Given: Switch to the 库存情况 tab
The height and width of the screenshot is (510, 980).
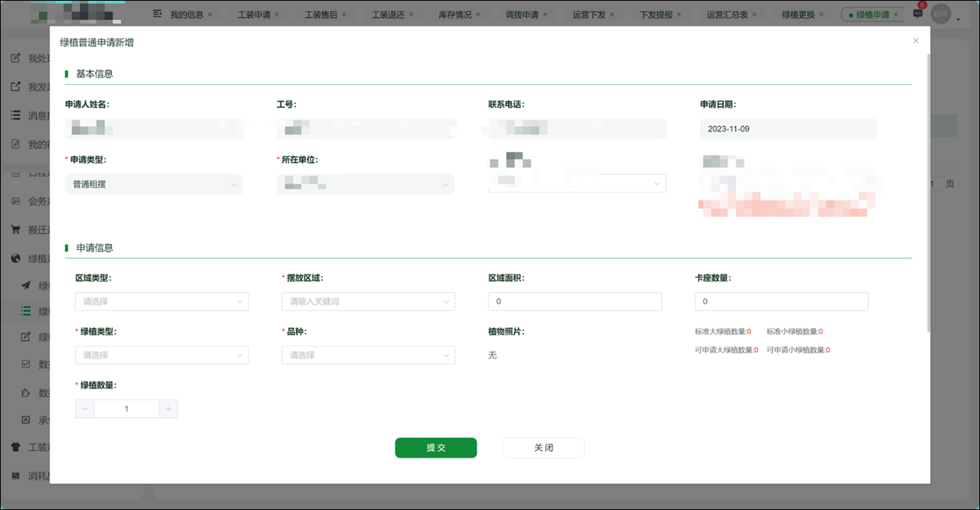Looking at the screenshot, I should 454,13.
